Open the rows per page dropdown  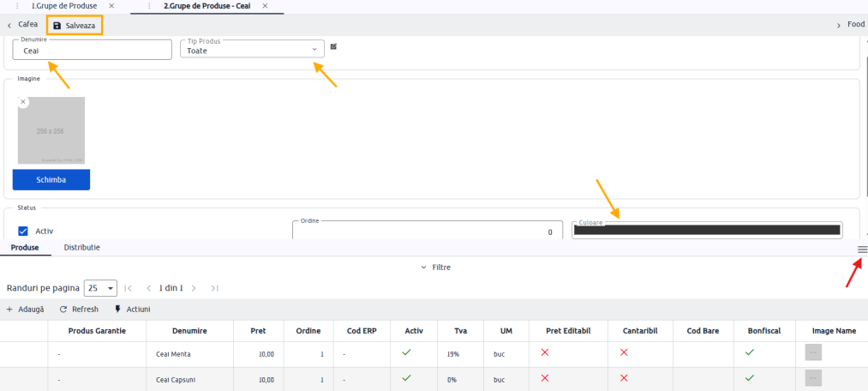[x=100, y=288]
